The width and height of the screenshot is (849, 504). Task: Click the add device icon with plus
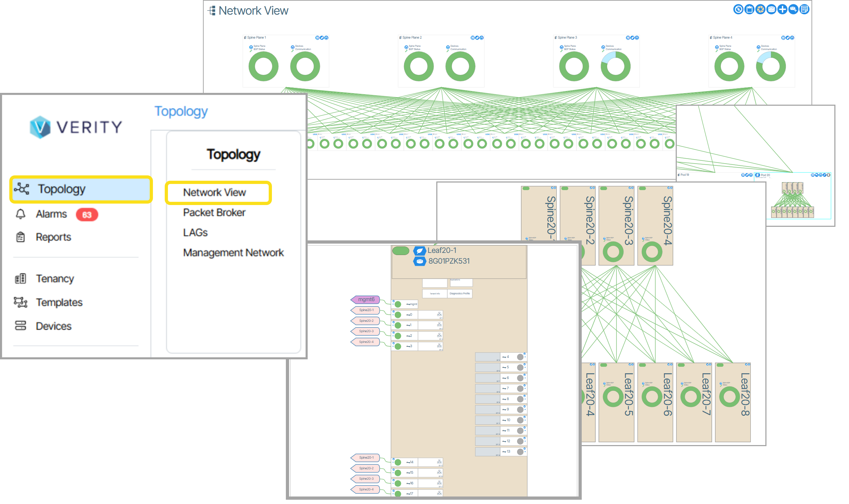[793, 9]
